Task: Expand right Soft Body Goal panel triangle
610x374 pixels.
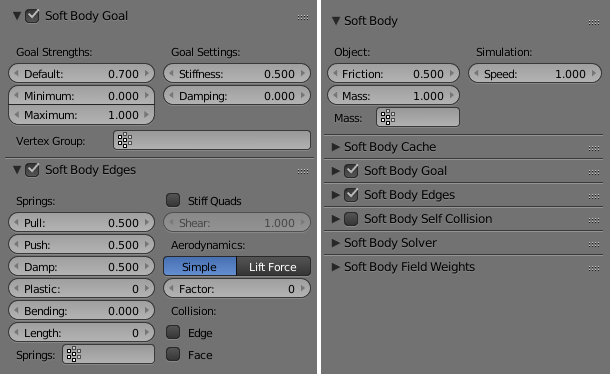Action: (x=335, y=171)
